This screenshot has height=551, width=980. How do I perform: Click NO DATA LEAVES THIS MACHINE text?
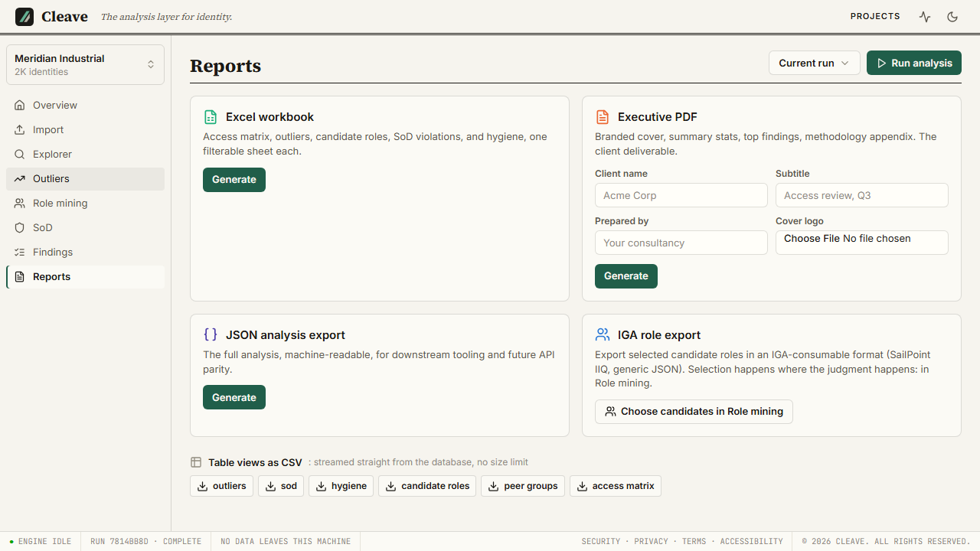point(286,541)
